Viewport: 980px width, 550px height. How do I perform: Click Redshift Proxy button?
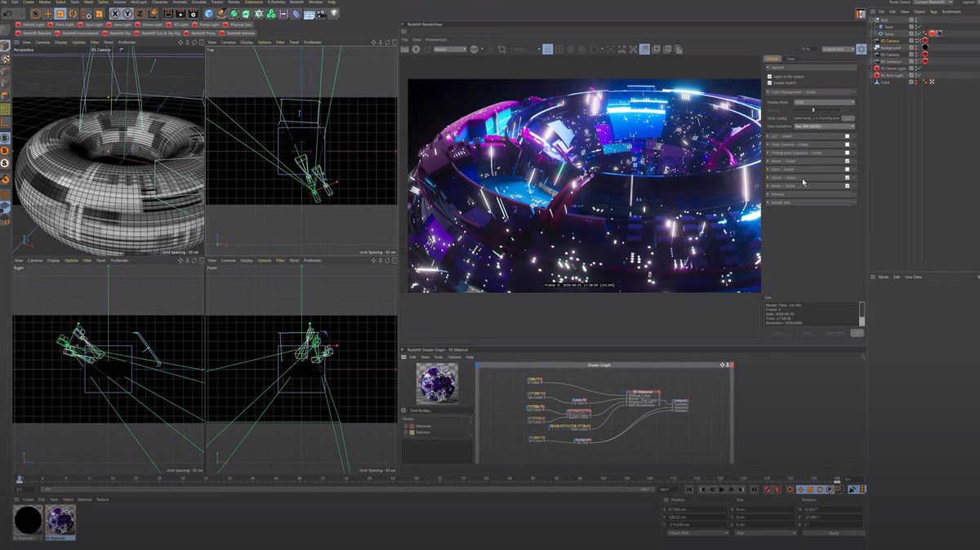point(199,33)
